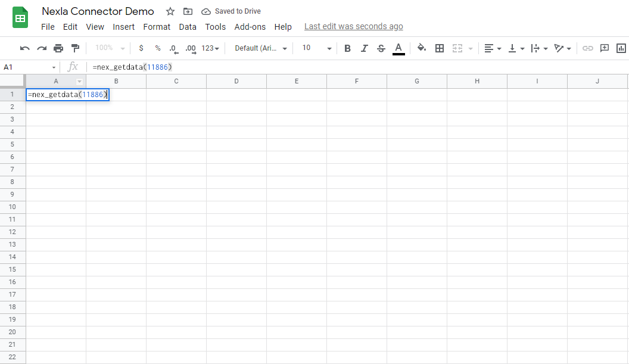Click the 'Saved to Drive' status text
This screenshot has height=364, width=629.
(x=238, y=11)
